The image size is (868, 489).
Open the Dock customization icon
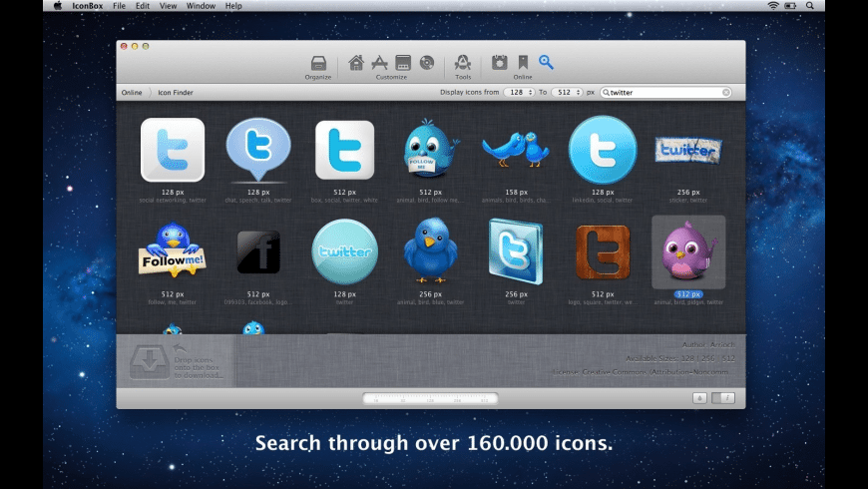(x=403, y=63)
